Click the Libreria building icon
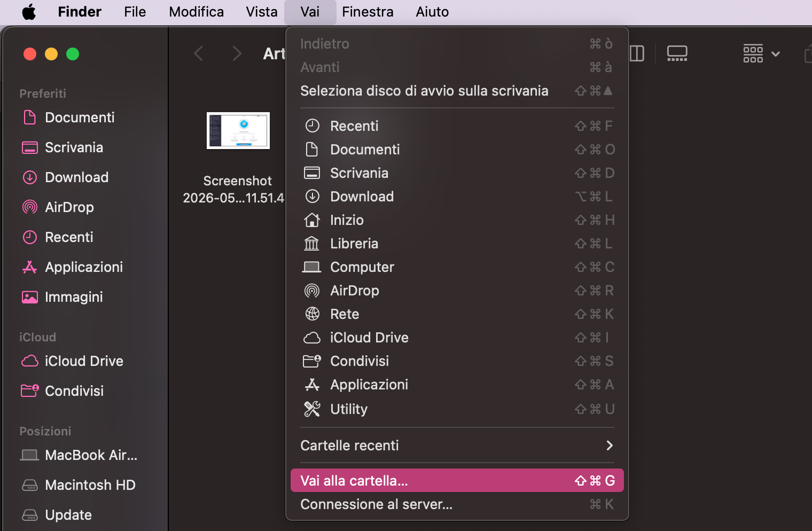Viewport: 812px width, 531px height. 312,244
